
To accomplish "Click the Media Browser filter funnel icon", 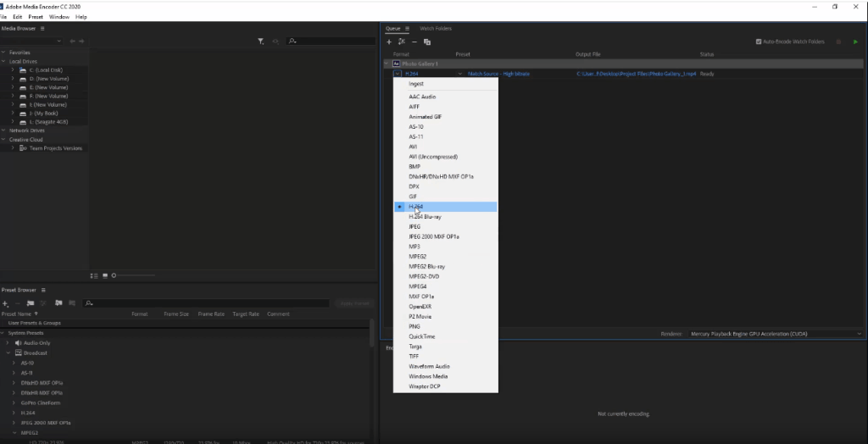I will [261, 41].
